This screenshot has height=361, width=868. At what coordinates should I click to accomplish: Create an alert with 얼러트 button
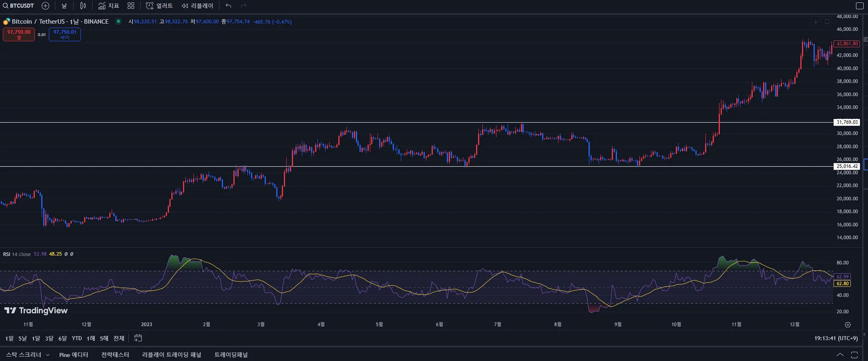(159, 6)
